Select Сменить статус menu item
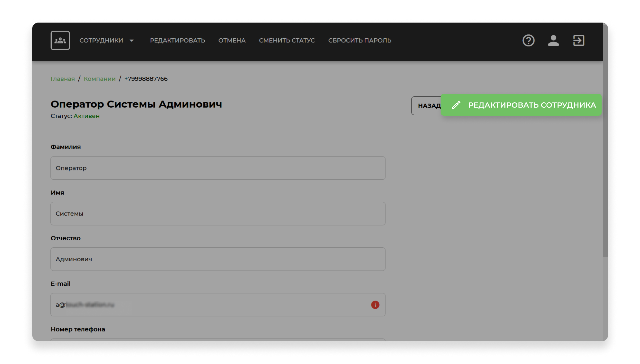 click(287, 41)
